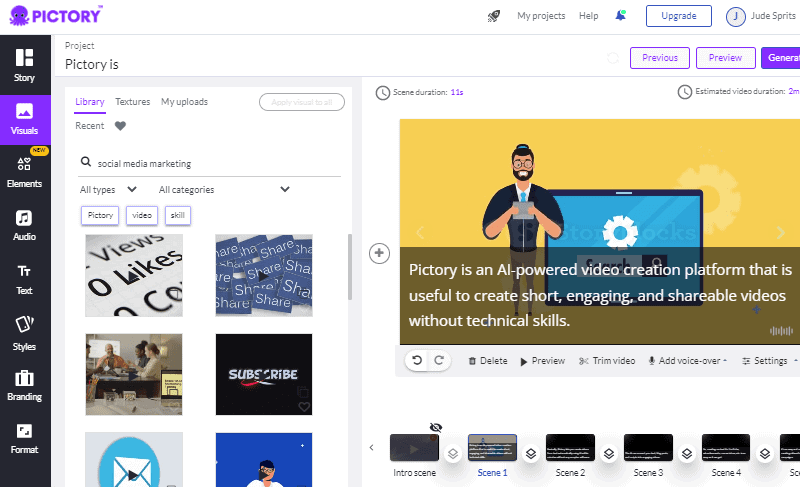Open the Styles panel
800x487 pixels.
24,333
